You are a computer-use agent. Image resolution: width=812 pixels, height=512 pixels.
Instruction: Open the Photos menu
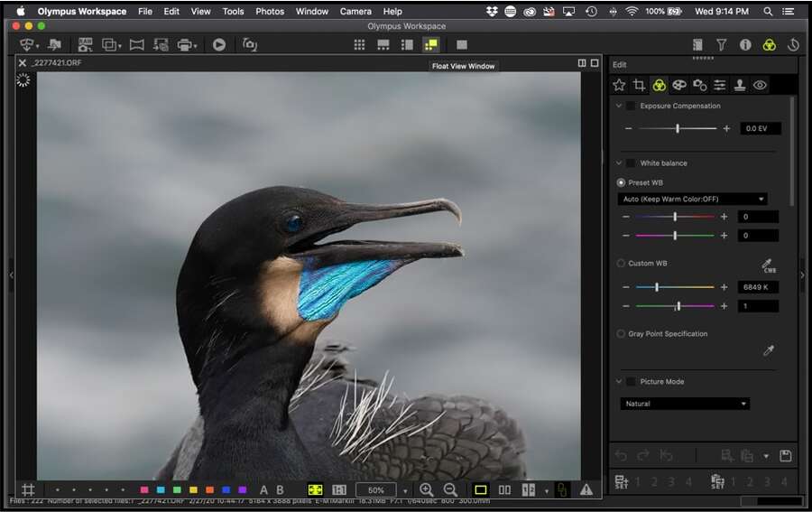270,12
